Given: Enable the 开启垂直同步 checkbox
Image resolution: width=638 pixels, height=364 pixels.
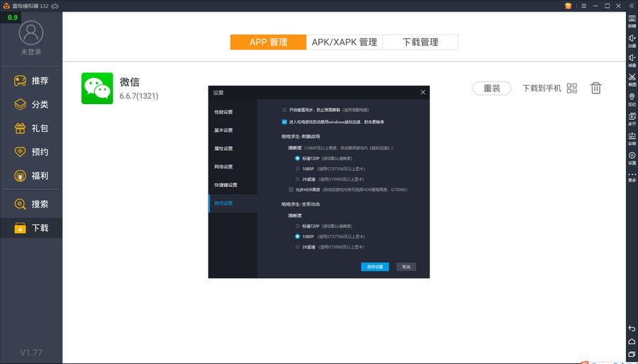Looking at the screenshot, I should (285, 110).
